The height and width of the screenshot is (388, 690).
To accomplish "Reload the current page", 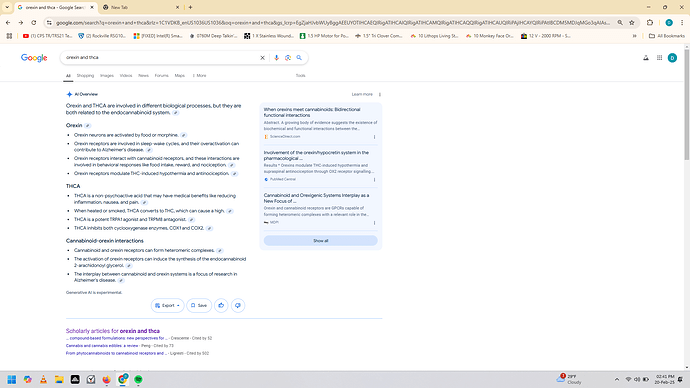I will pyautogui.click(x=33, y=22).
